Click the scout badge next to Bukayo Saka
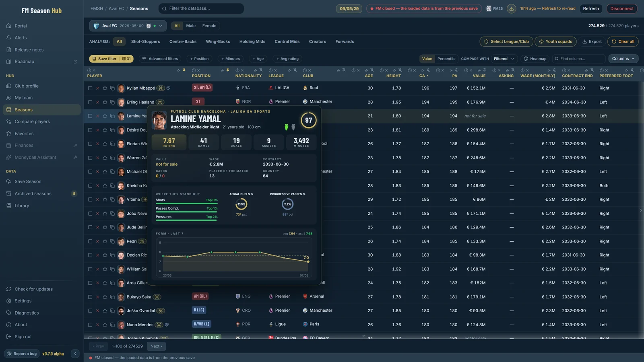644x362 pixels. point(157,297)
